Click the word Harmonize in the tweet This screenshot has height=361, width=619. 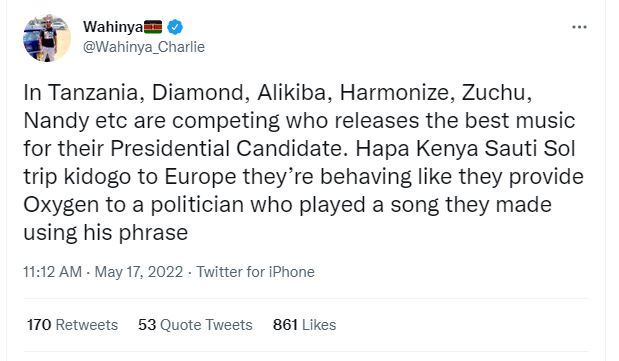pos(395,93)
